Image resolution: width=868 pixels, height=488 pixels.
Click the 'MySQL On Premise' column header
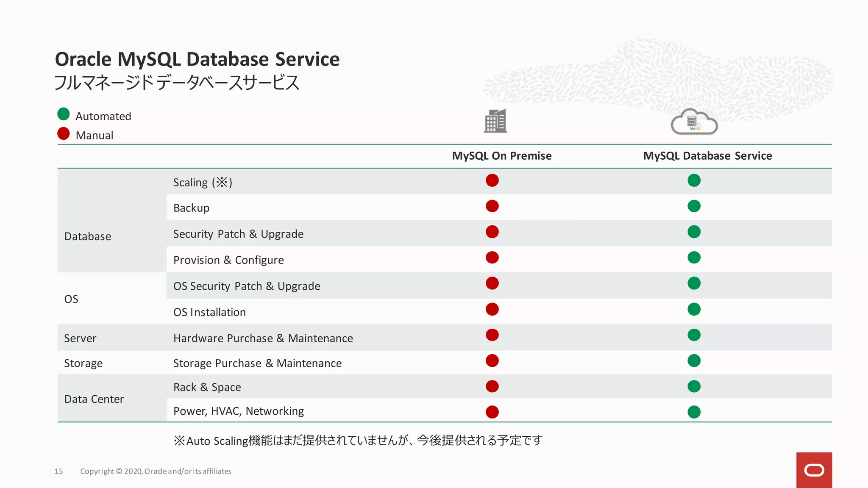502,156
